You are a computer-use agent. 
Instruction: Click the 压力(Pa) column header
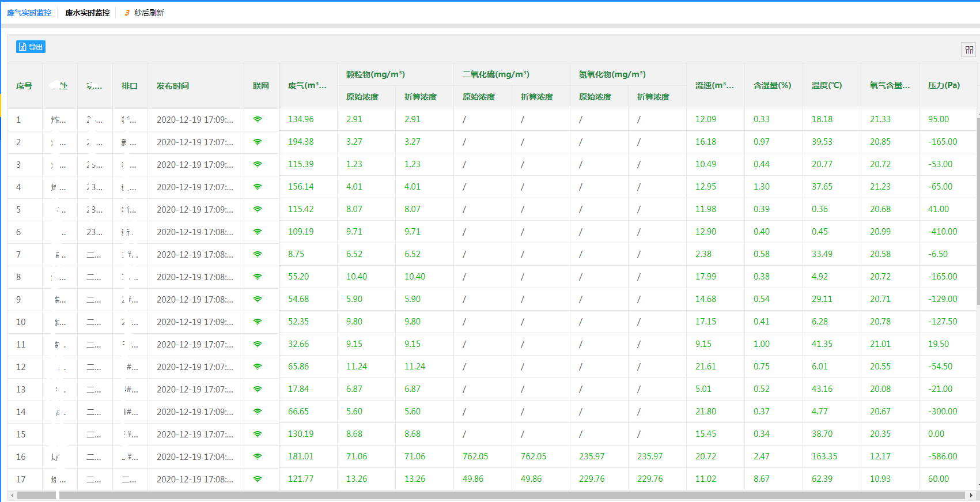pyautogui.click(x=943, y=85)
